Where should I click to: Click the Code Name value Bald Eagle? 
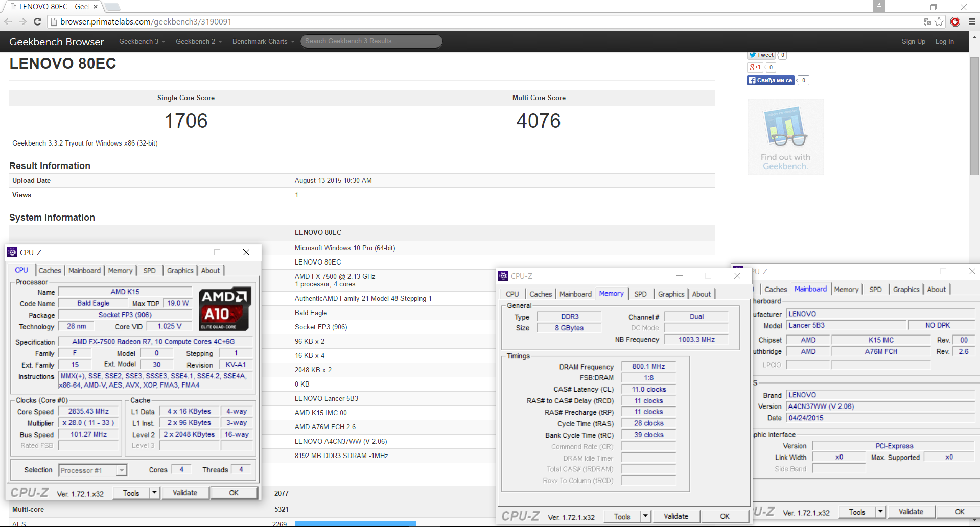93,303
